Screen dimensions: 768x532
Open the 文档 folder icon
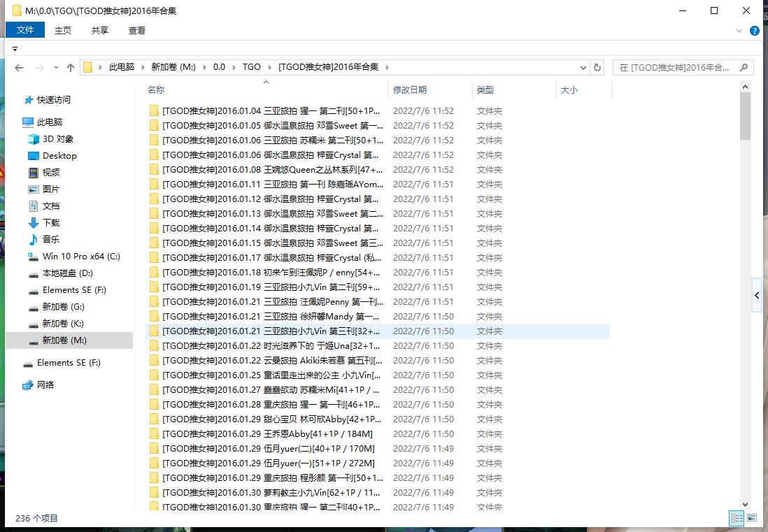point(34,206)
